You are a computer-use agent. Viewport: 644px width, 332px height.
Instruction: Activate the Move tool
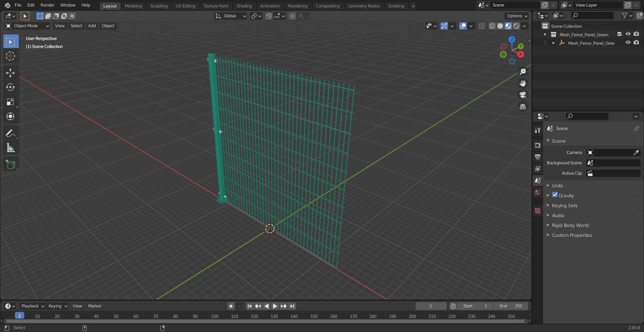pos(10,73)
